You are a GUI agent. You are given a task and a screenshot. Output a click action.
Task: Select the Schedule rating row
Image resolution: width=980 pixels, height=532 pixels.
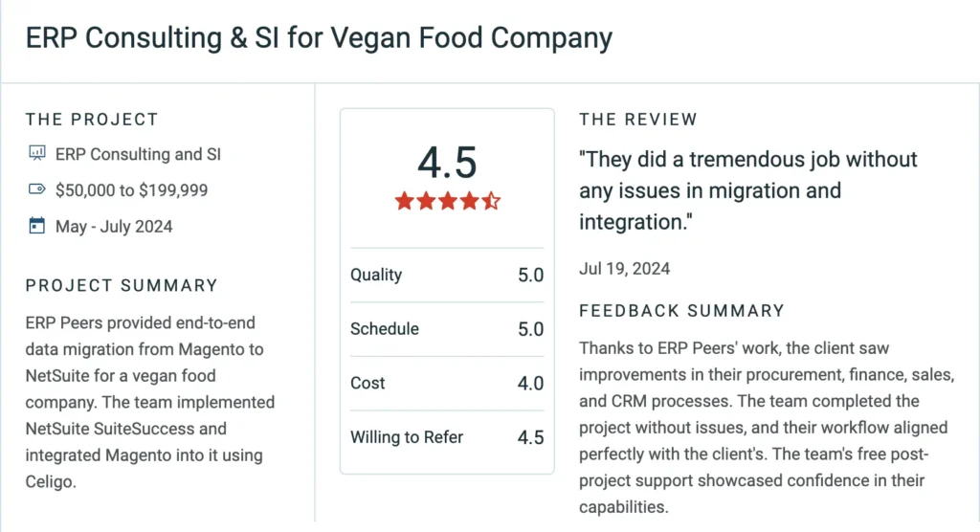pos(447,329)
